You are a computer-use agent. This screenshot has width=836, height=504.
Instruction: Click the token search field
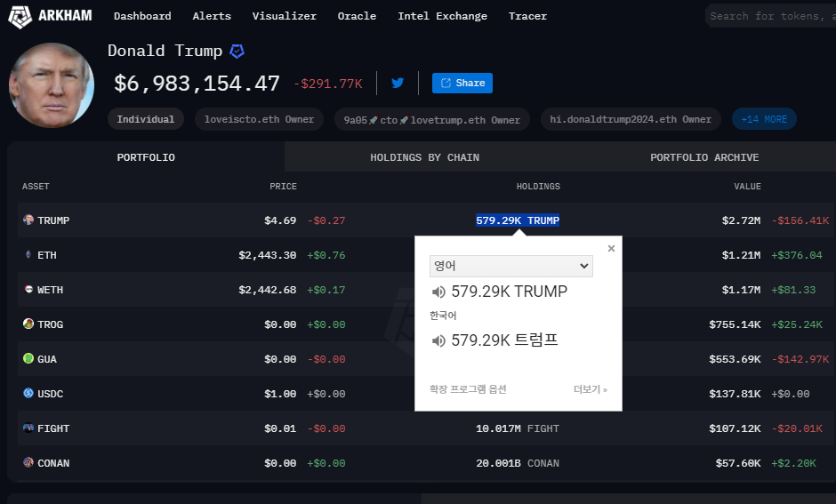point(770,16)
